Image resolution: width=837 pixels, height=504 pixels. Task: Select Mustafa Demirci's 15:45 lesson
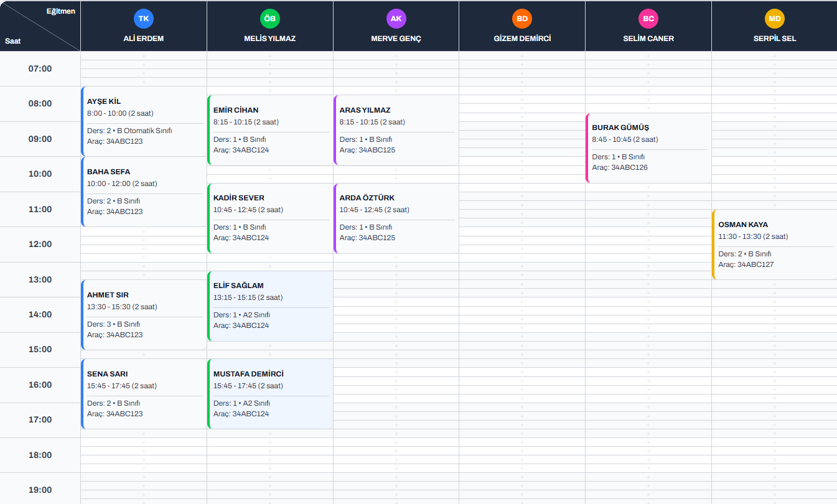pyautogui.click(x=270, y=393)
